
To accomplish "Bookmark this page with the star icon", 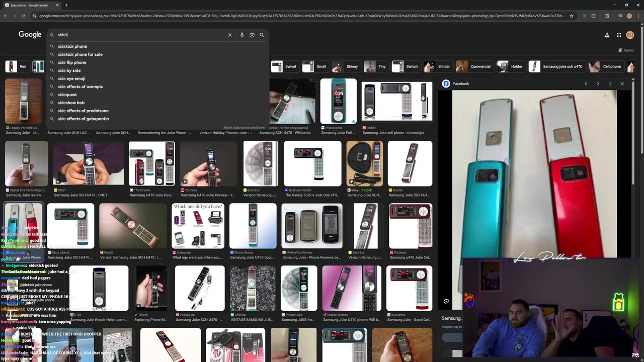I will click(x=571, y=16).
